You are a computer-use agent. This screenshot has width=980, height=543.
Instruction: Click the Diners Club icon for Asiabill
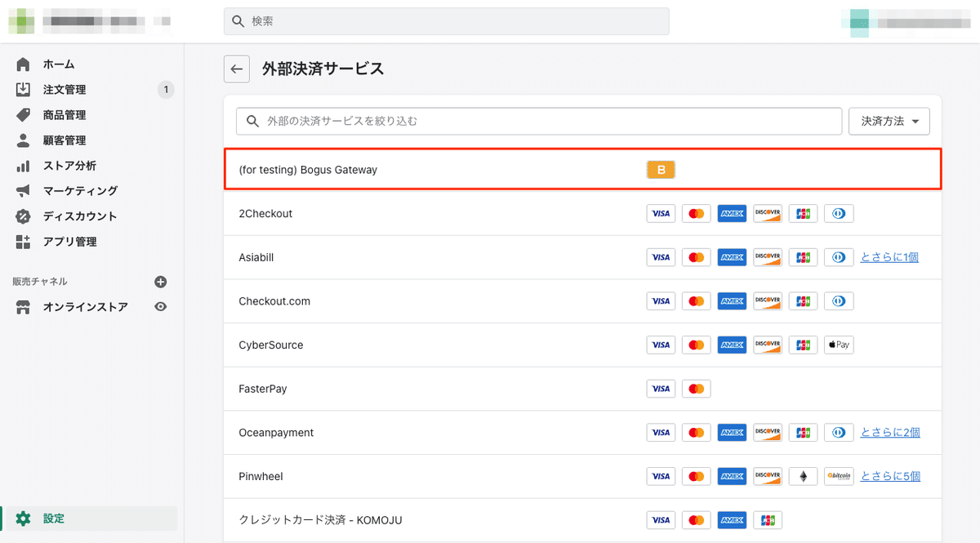coord(839,257)
